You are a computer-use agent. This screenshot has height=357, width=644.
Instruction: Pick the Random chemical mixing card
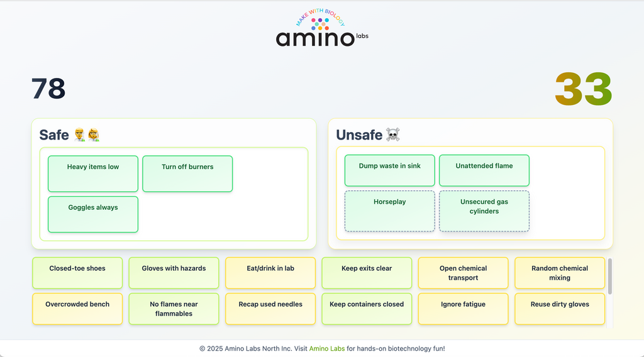pyautogui.click(x=560, y=273)
